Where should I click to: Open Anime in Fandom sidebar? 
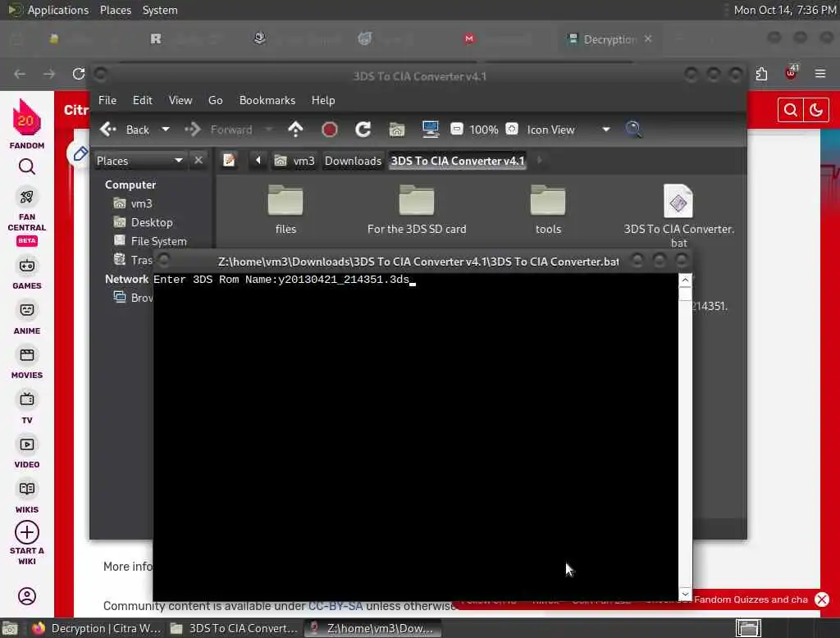[x=27, y=319]
